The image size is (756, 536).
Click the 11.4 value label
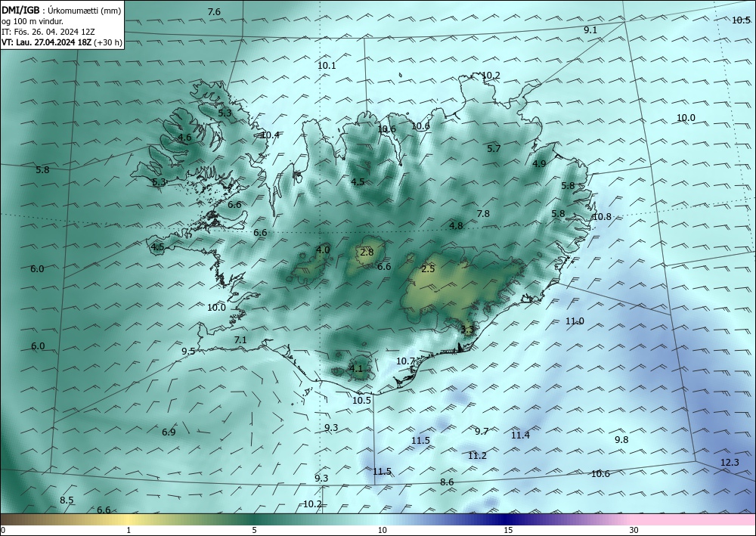pyautogui.click(x=520, y=435)
